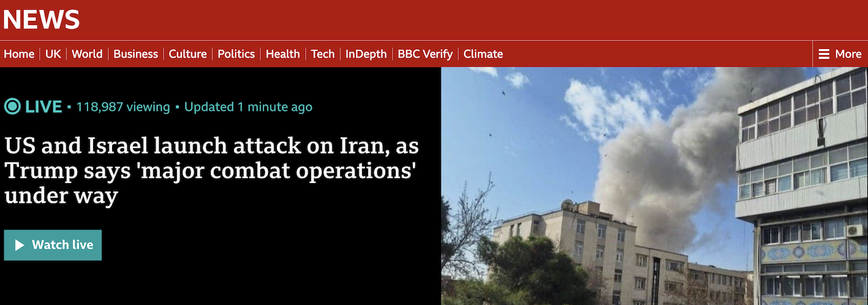Viewport: 868px width, 305px height.
Task: Select the Health navigation item
Action: 283,54
